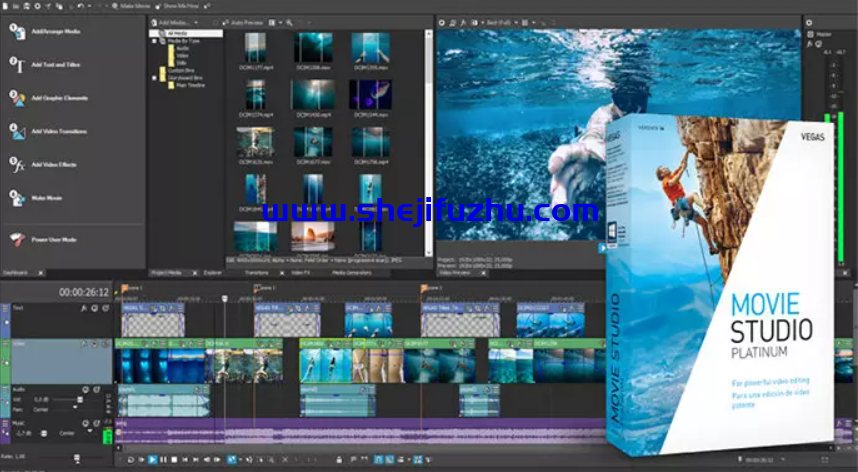The image size is (858, 472).
Task: Solo the Text track
Action: [x=106, y=308]
